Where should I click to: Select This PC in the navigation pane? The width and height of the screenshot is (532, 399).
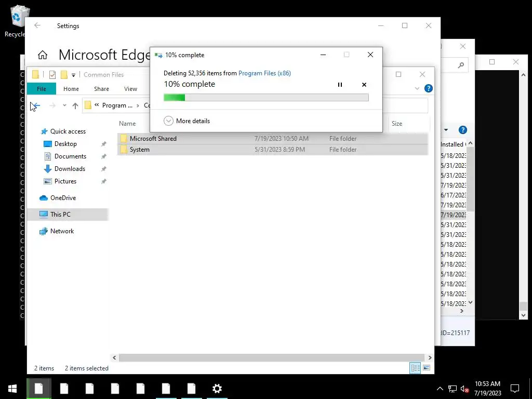[68, 215]
